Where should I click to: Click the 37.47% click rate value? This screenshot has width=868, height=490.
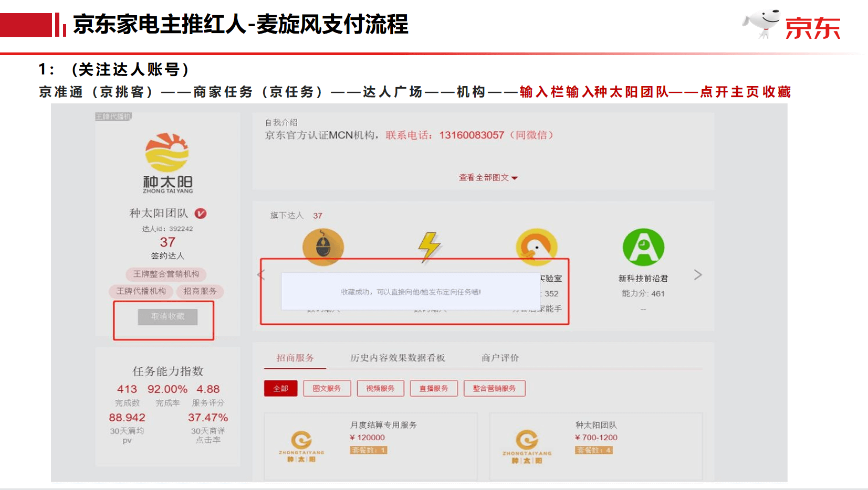pyautogui.click(x=208, y=418)
